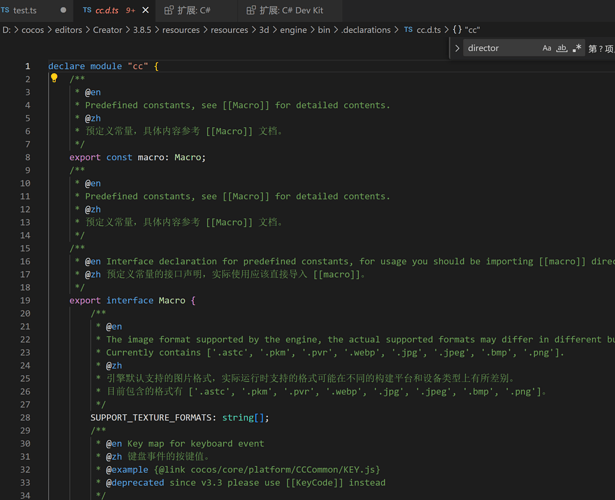This screenshot has height=500, width=615.
Task: Toggle Match Whole Word in find widget
Action: click(x=562, y=48)
